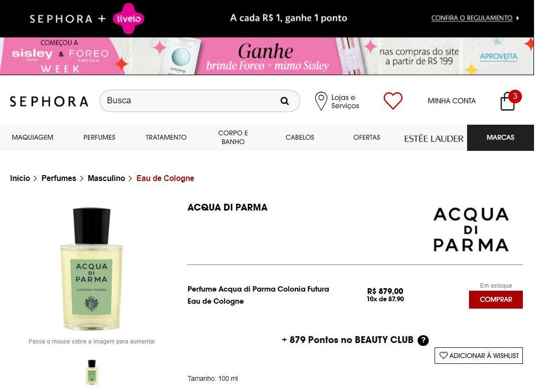Screen dimensions: 535x392
Task: Click the Aproveita banner link
Action: 499,56
